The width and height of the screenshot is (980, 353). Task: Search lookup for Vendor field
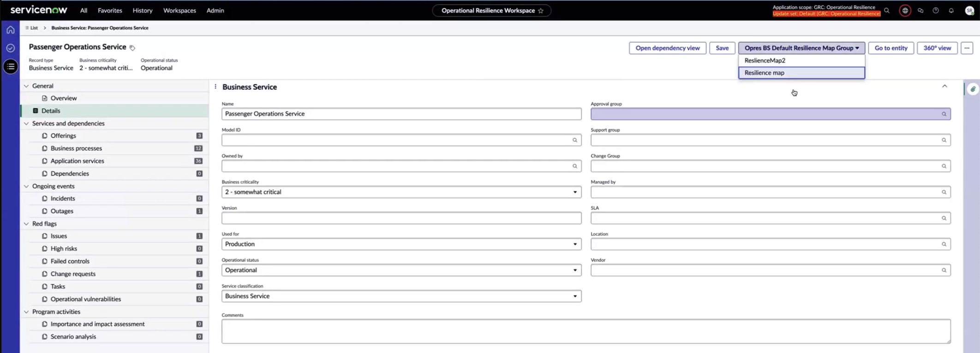pyautogui.click(x=944, y=271)
